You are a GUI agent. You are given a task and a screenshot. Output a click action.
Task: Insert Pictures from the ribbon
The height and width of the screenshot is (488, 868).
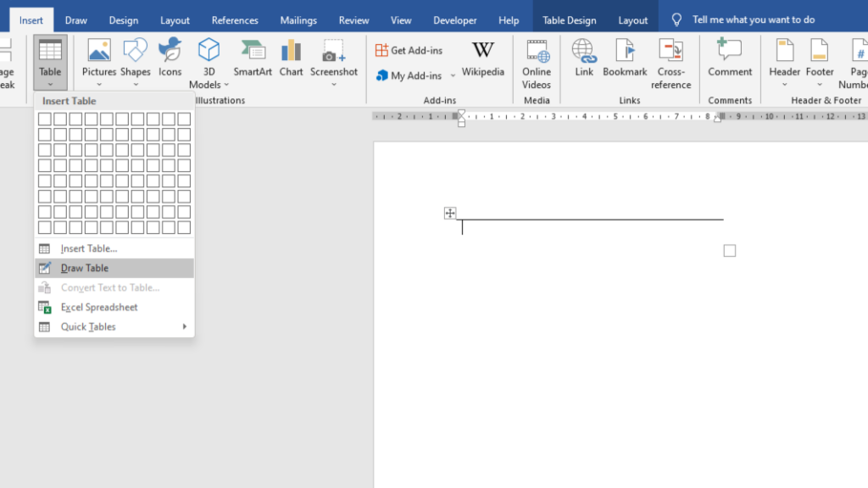tap(99, 63)
